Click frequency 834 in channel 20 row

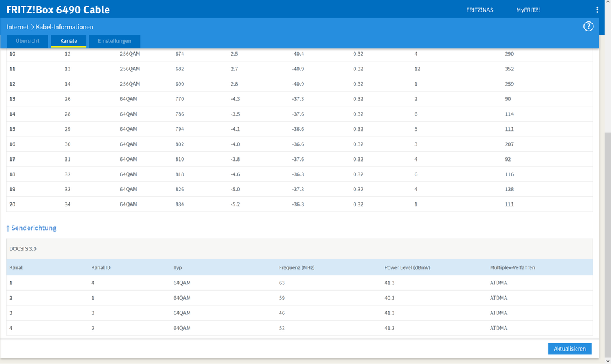coord(180,204)
